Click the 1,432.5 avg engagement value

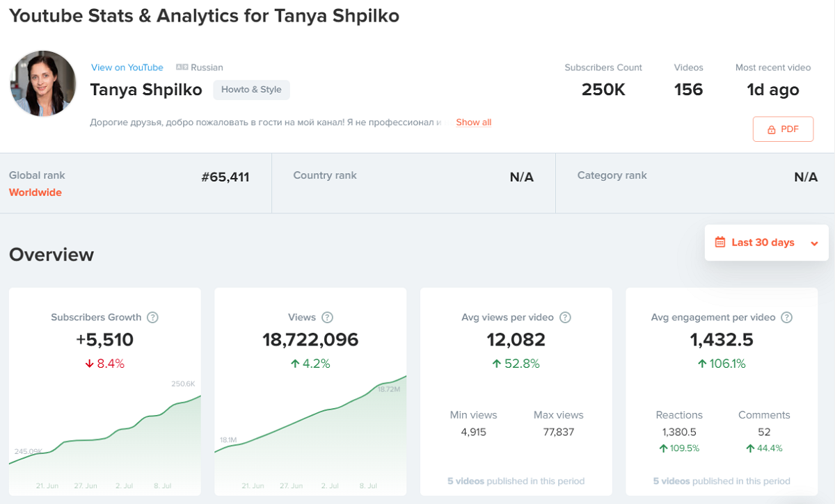722,340
